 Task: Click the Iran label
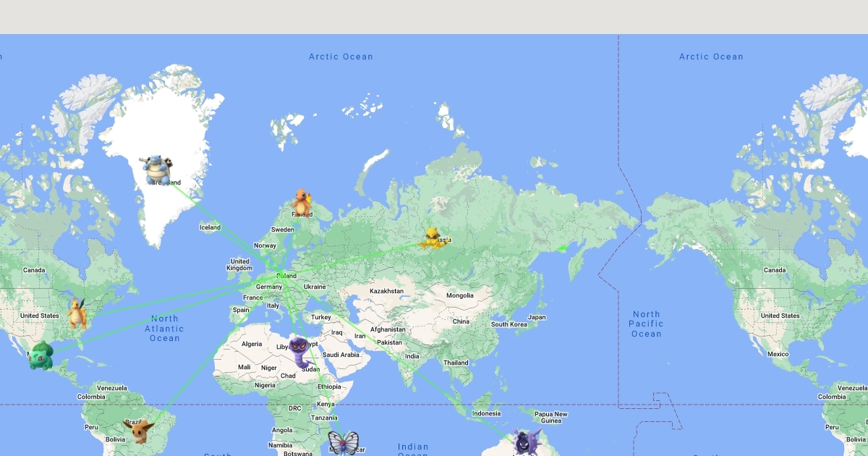click(360, 335)
